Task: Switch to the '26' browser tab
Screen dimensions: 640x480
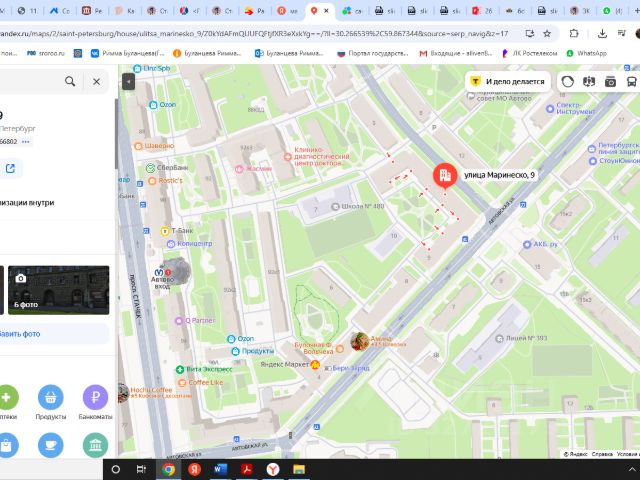Action: [x=482, y=11]
